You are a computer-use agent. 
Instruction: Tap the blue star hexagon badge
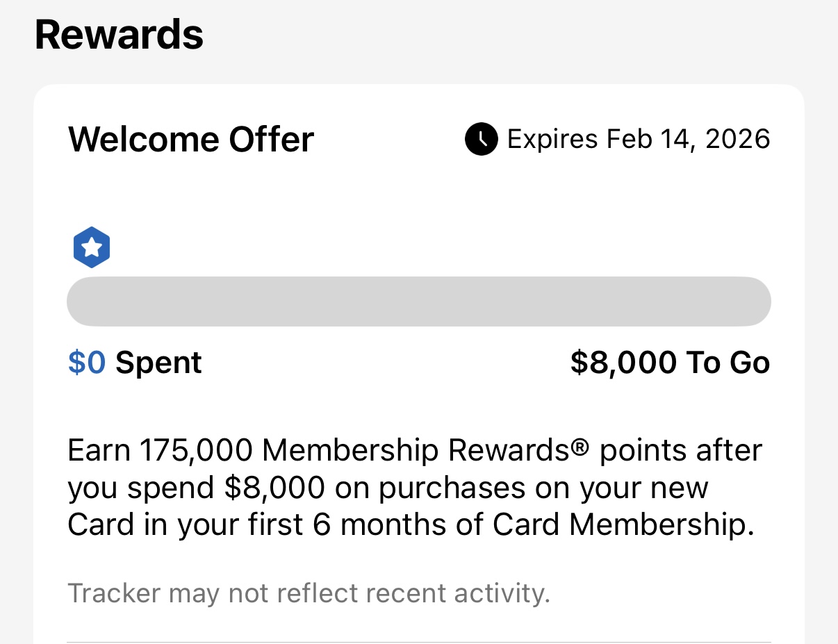pos(92,247)
